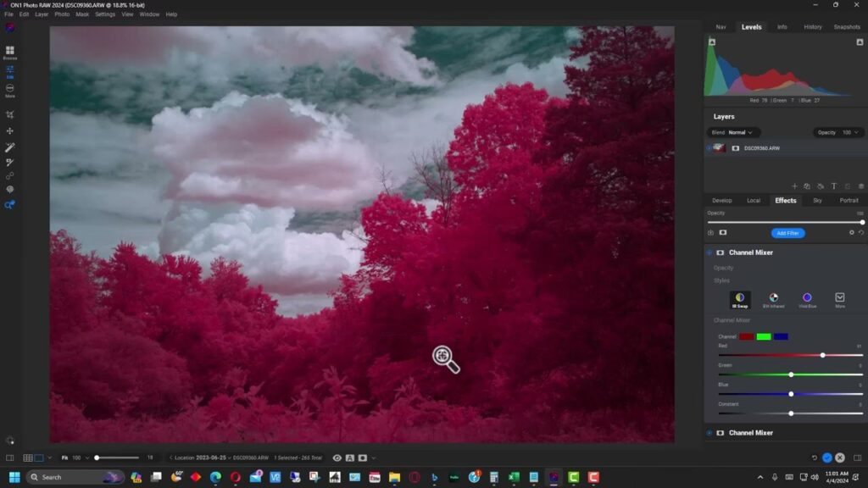Open the Browse module
Screen dimensions: 868x488
click(x=10, y=53)
